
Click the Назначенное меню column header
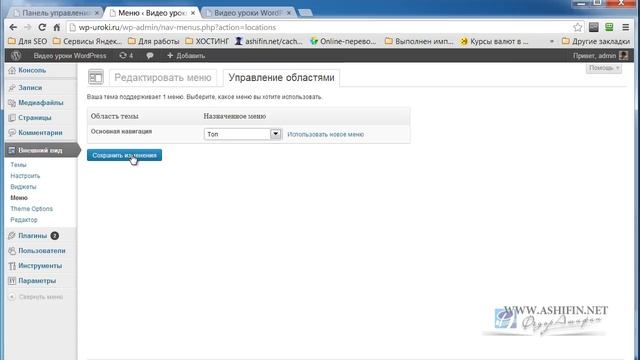point(235,116)
